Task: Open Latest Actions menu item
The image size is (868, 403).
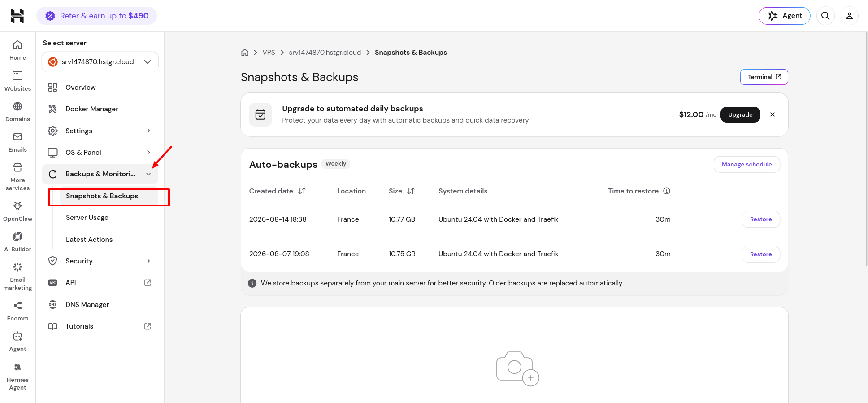Action: click(109, 240)
